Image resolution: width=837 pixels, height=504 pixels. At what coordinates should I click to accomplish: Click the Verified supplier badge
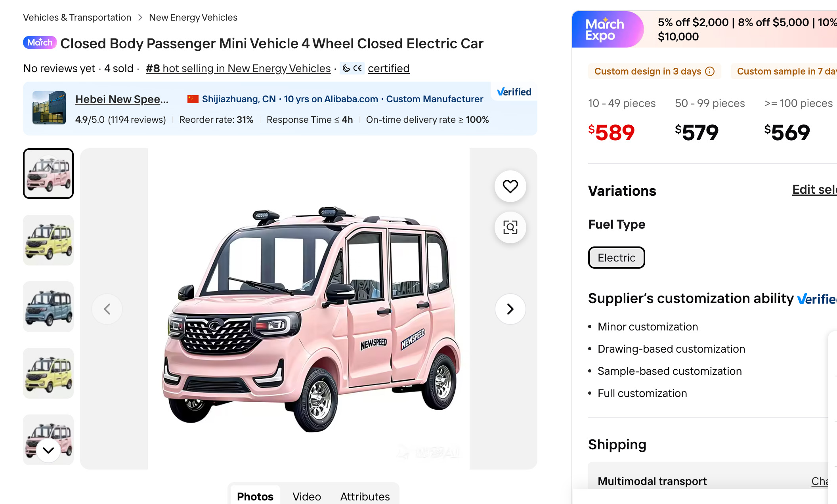pyautogui.click(x=514, y=92)
